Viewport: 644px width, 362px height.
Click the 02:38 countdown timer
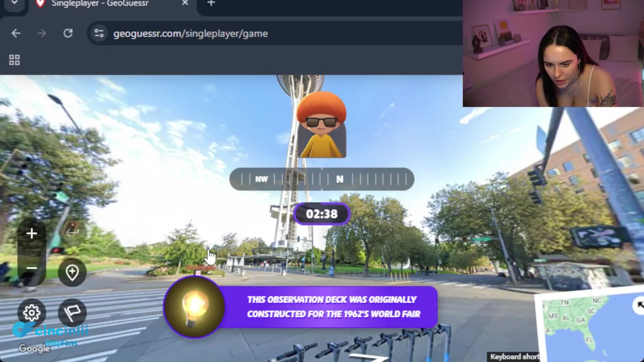point(322,214)
